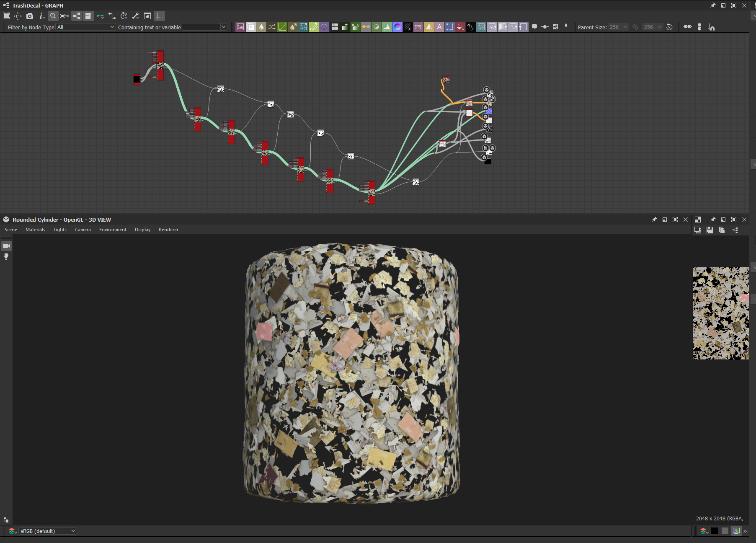Add a Bitmap node from the toolbar
This screenshot has height=543, width=756.
(240, 27)
